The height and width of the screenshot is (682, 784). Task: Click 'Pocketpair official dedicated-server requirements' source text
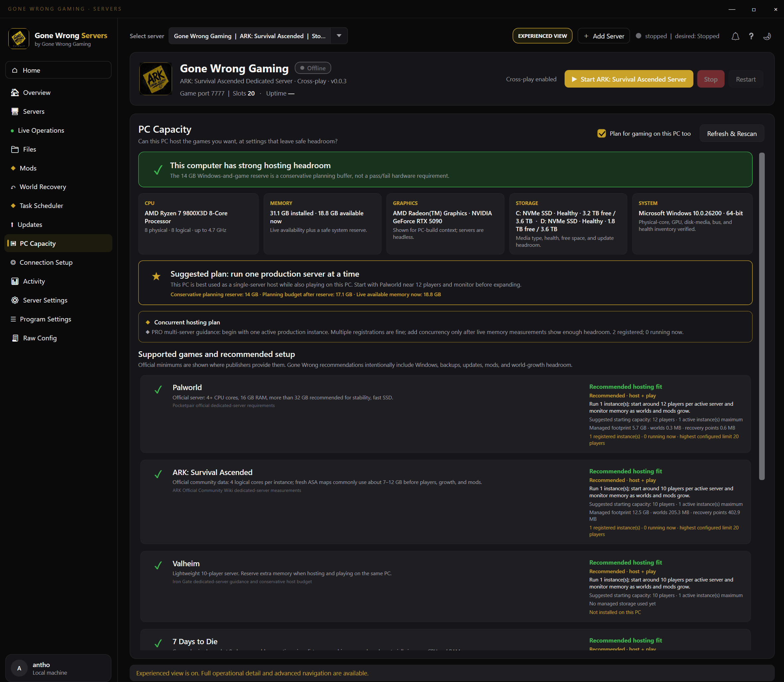pos(223,406)
